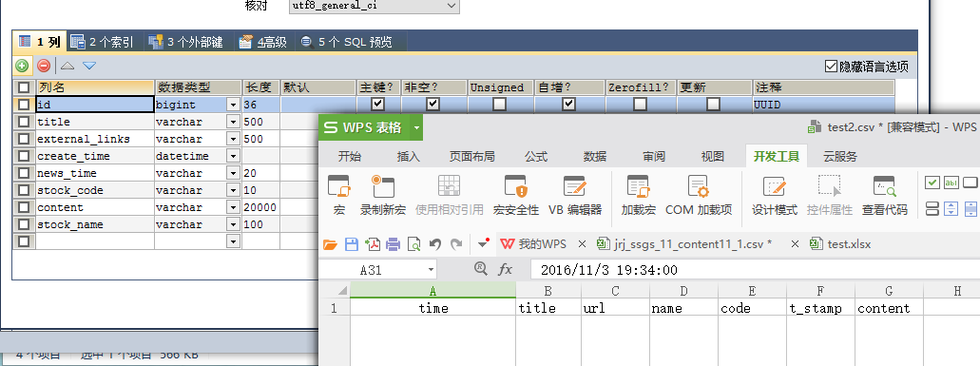Viewport: 980px width, 366px height.
Task: Uncheck 主键 checkbox for id row
Action: pyautogui.click(x=378, y=105)
